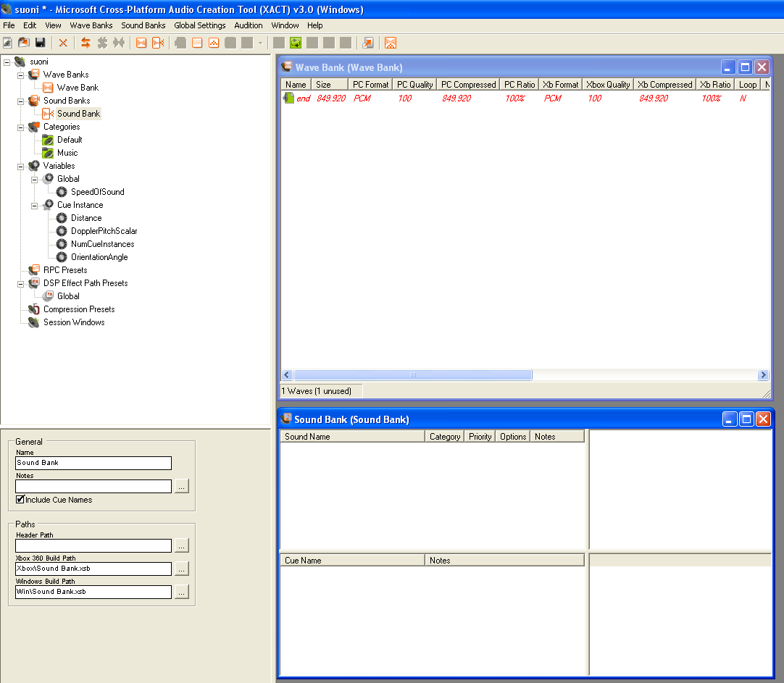The height and width of the screenshot is (683, 784).
Task: Collapse the Categories tree node
Action: [x=20, y=127]
